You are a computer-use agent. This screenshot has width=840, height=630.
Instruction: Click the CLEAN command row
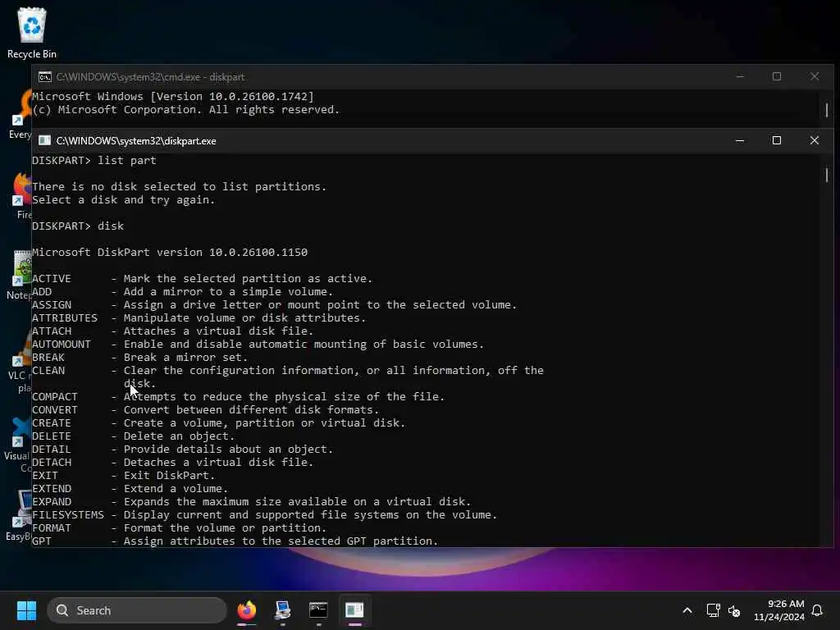tap(288, 377)
